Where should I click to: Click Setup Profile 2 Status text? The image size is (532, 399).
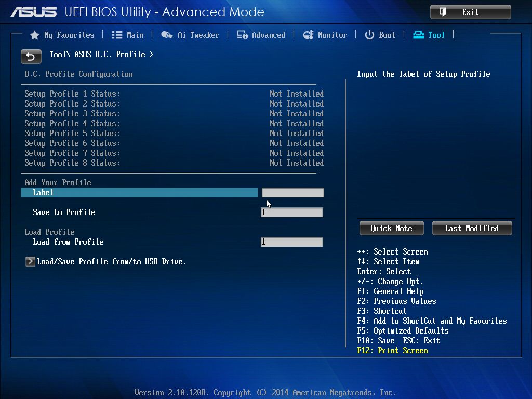coord(72,104)
